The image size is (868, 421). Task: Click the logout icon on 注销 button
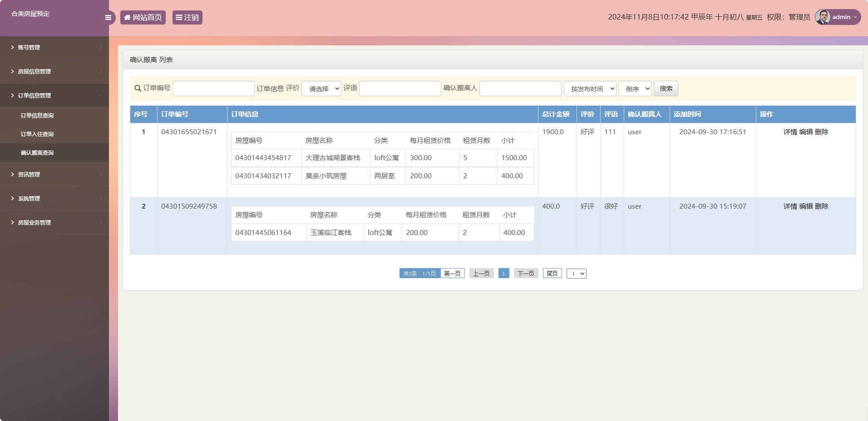click(x=178, y=17)
